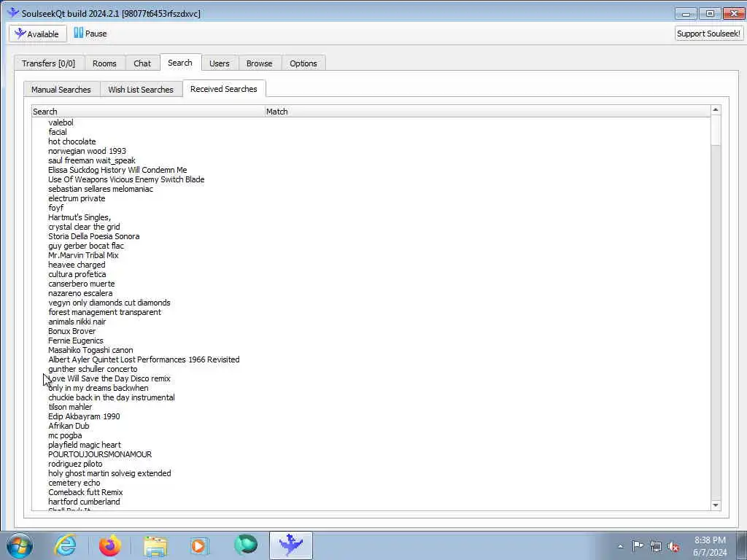This screenshot has height=560, width=747.
Task: Click the Soulseek bird icon in the title bar
Action: click(x=13, y=13)
